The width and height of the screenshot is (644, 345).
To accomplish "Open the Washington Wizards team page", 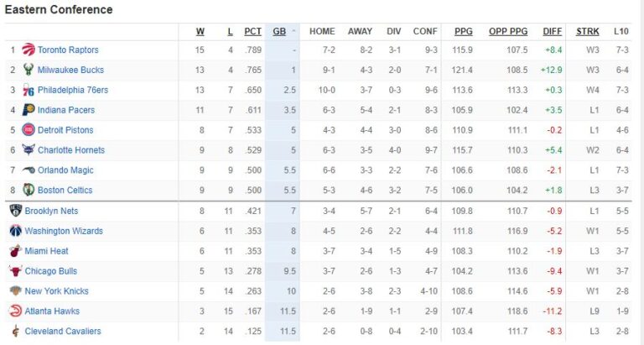I will click(x=64, y=231).
